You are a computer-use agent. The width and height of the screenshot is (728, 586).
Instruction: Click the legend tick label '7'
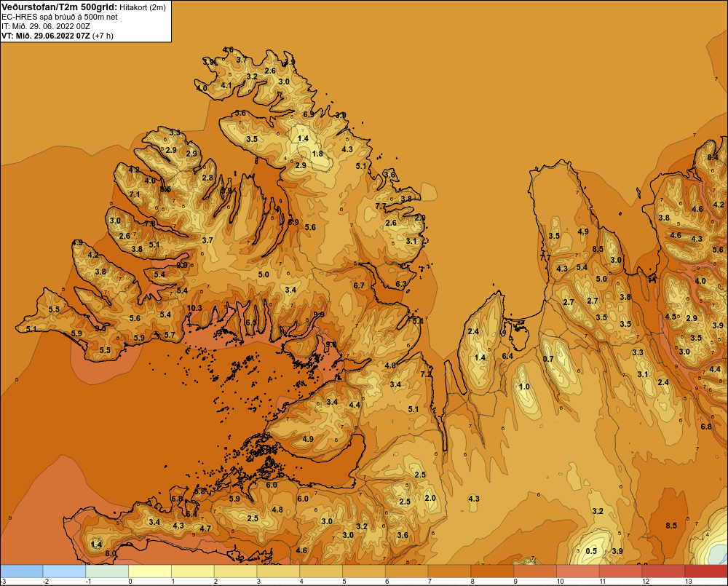pyautogui.click(x=430, y=582)
